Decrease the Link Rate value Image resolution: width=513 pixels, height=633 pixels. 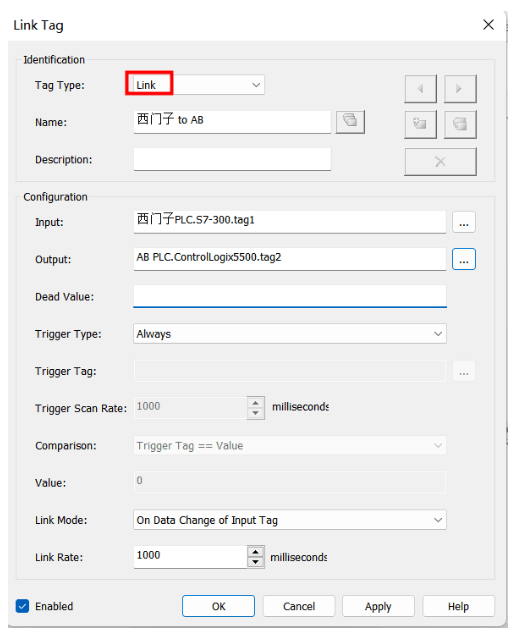coord(255,562)
